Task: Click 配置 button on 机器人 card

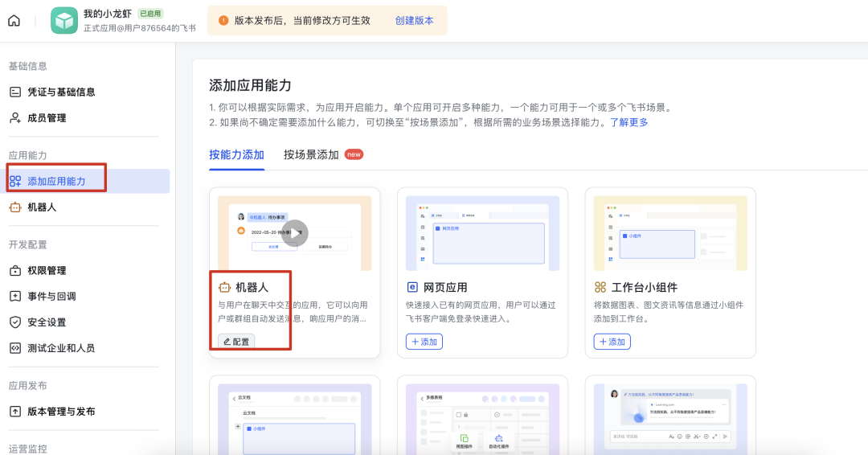Action: click(236, 342)
